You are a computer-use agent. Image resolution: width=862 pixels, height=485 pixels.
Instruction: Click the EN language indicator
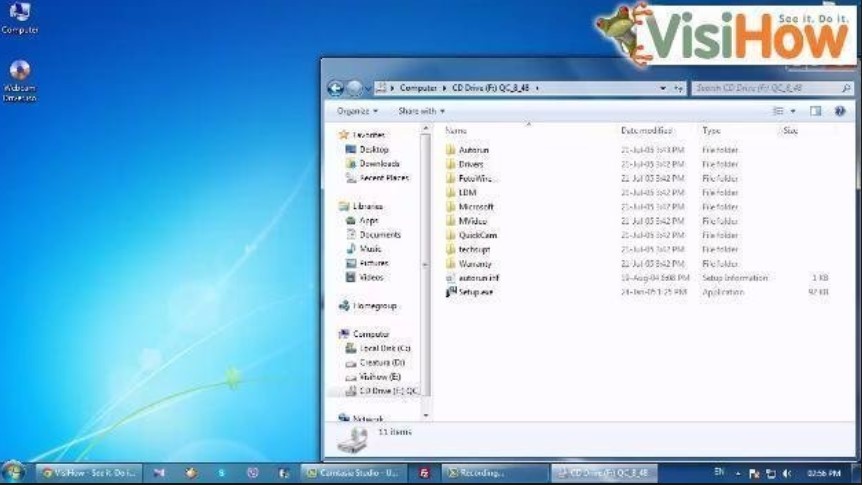click(719, 472)
